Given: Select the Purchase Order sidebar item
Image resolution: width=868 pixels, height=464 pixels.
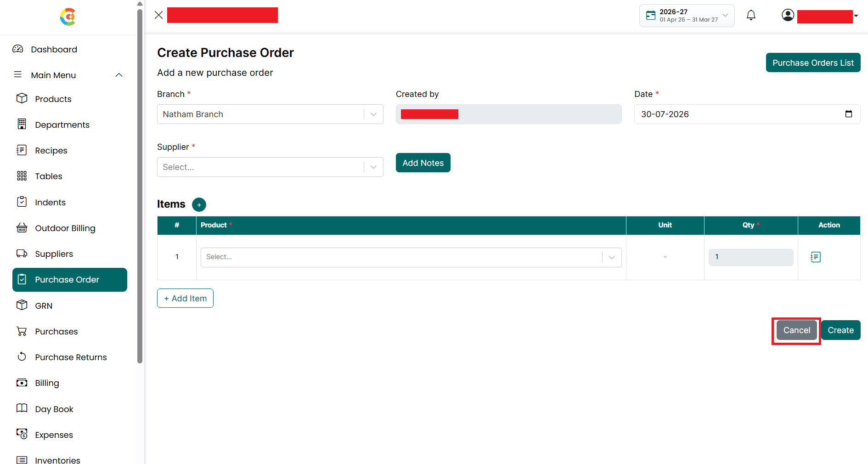Looking at the screenshot, I should 70,280.
